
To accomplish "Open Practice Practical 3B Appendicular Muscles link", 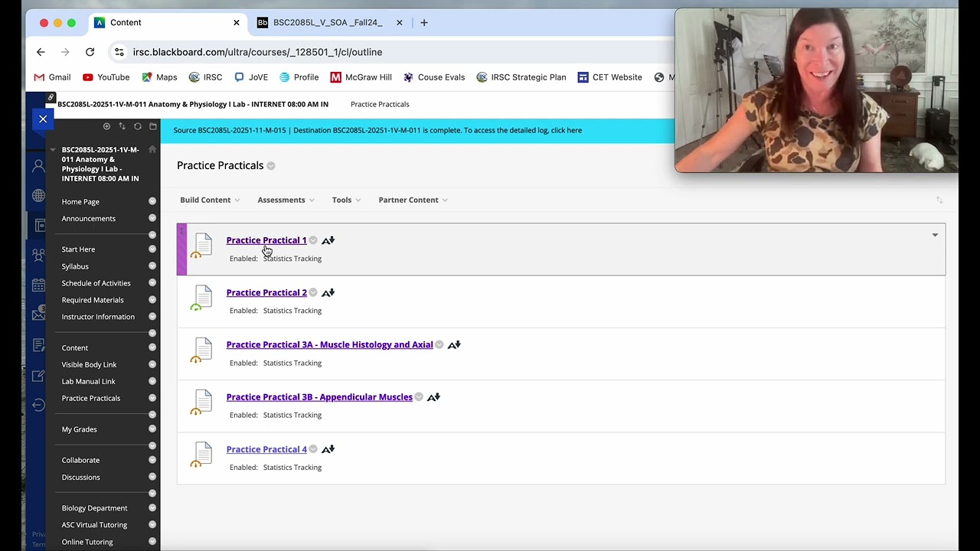I will [319, 397].
